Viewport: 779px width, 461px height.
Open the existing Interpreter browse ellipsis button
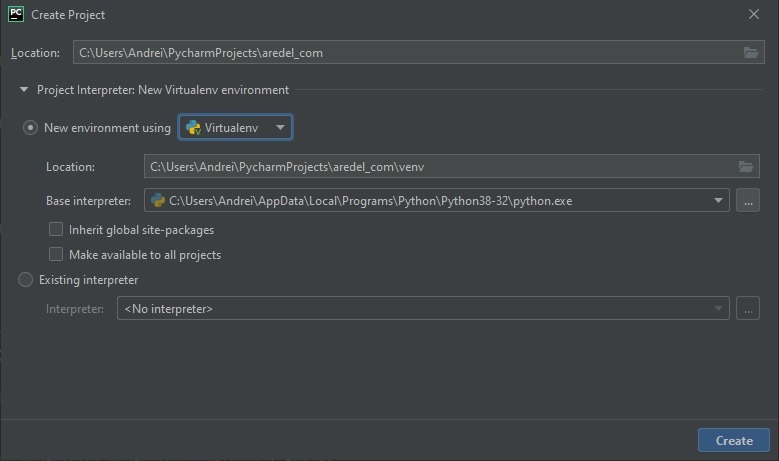(748, 308)
